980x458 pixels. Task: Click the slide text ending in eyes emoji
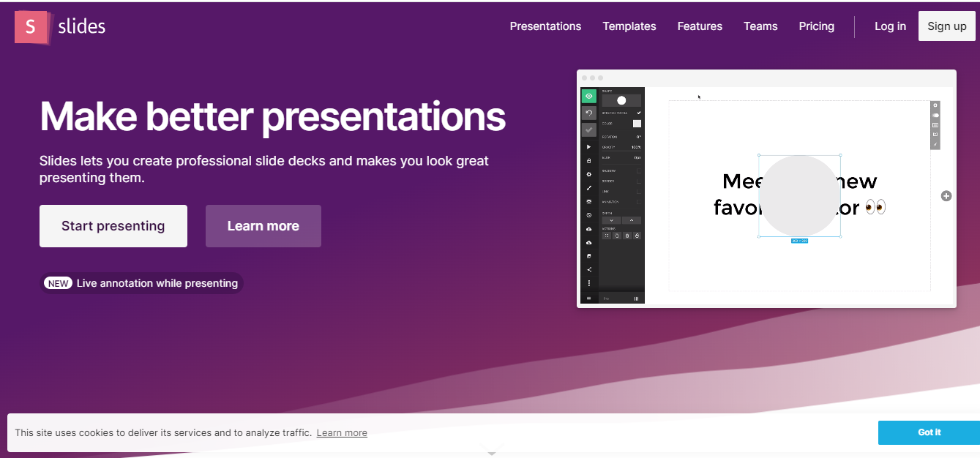pyautogui.click(x=799, y=195)
